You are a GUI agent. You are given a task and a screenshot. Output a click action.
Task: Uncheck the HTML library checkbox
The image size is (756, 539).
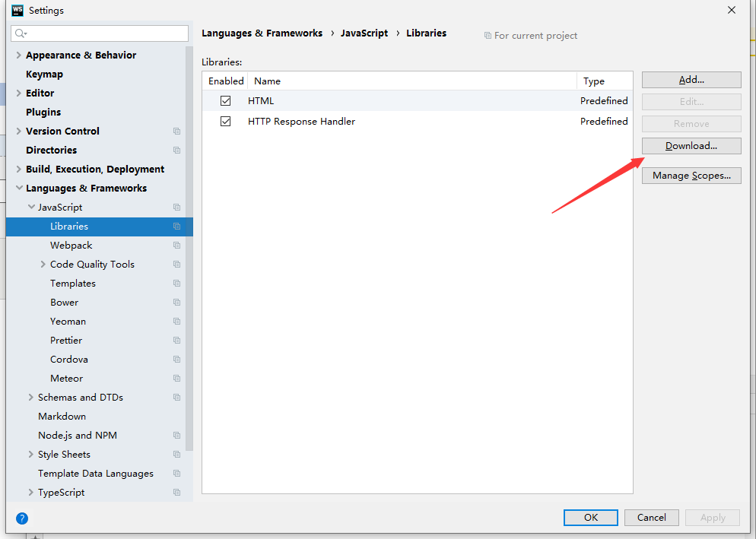pos(226,101)
